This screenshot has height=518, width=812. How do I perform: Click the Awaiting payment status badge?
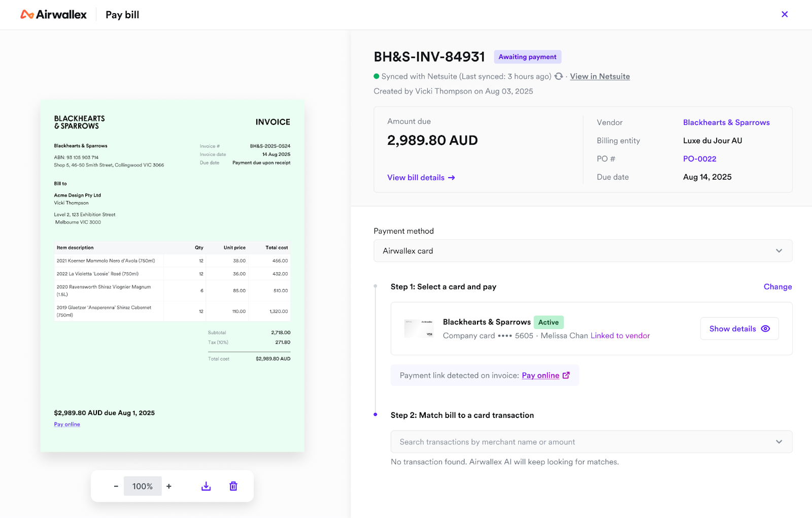pos(527,57)
